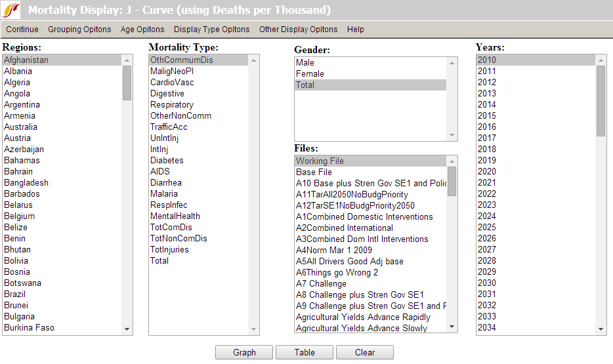Open the Age Opitons menu

tap(142, 30)
